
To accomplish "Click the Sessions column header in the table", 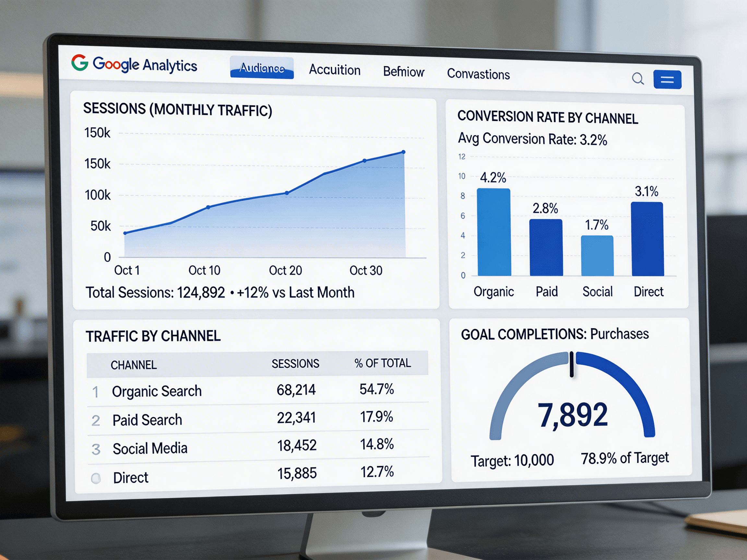I will pos(295,363).
